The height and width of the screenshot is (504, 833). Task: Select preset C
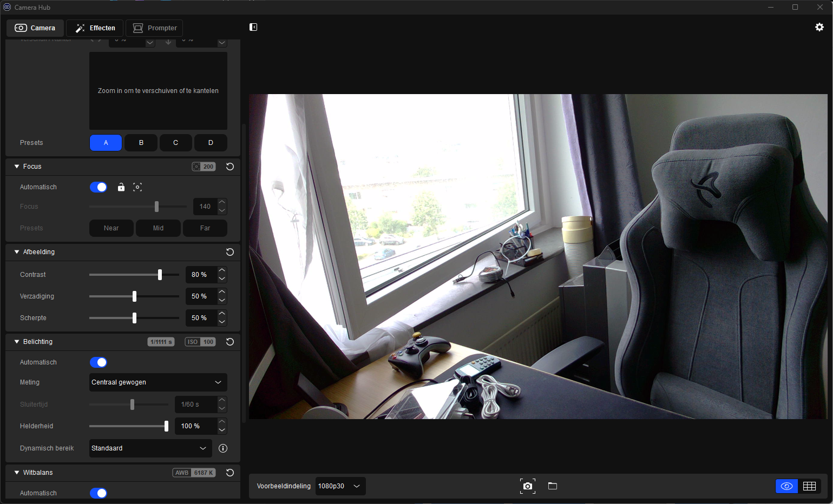coord(175,143)
